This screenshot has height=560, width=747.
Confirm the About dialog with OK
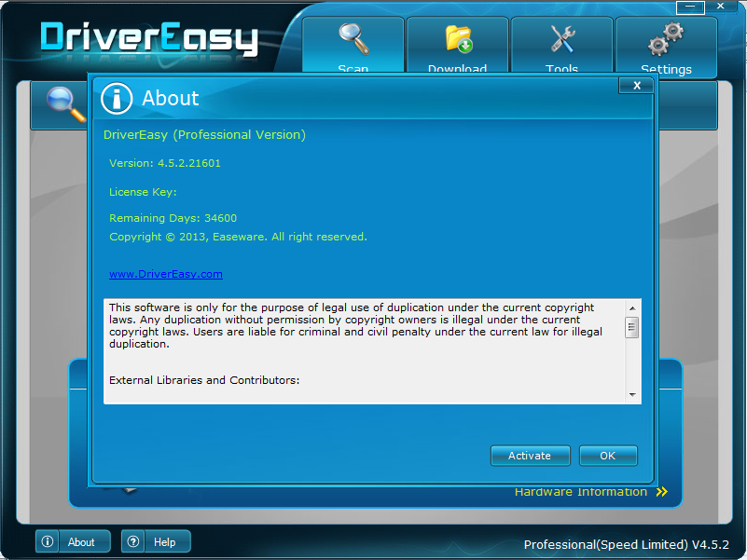[608, 456]
